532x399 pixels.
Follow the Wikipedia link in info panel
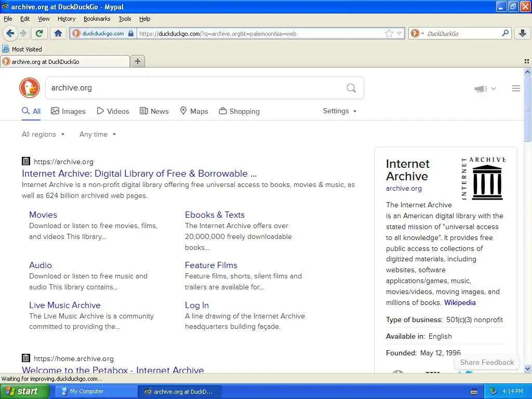[460, 302]
